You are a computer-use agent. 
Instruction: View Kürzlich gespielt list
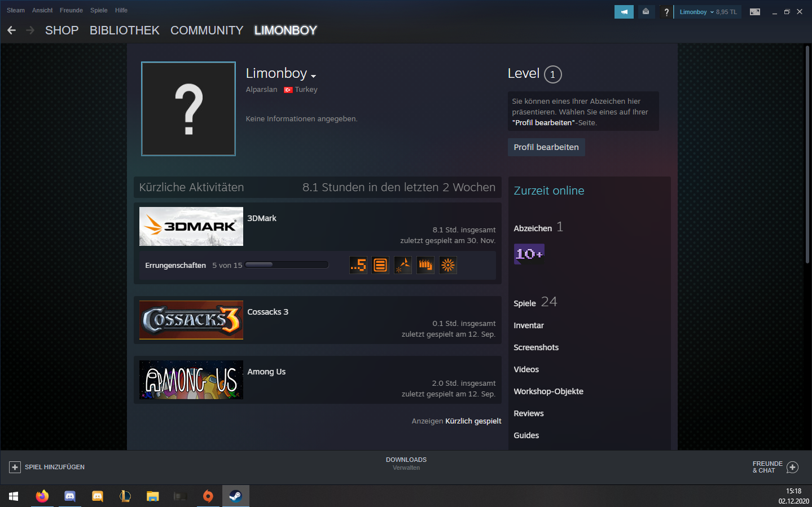tap(473, 421)
